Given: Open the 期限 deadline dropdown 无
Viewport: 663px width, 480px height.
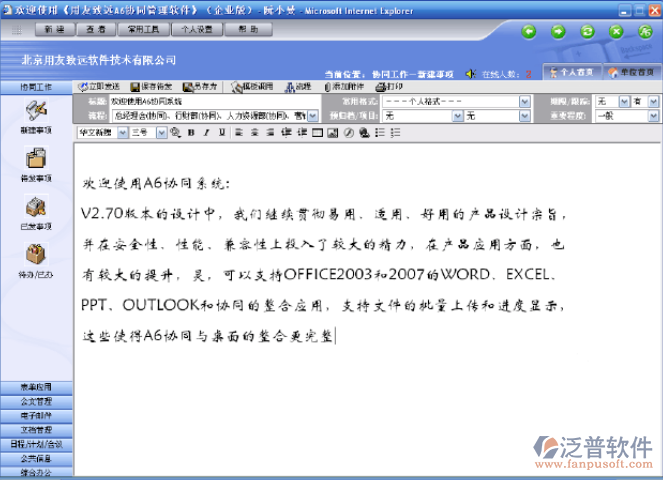Looking at the screenshot, I should (624, 101).
